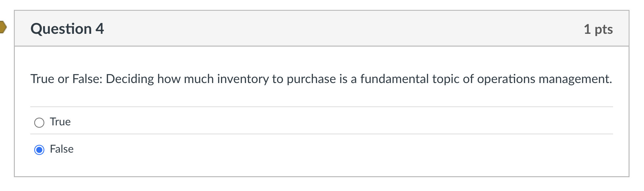Click the unfilled radio circle next to True
The width and height of the screenshot is (644, 191).
tap(39, 123)
